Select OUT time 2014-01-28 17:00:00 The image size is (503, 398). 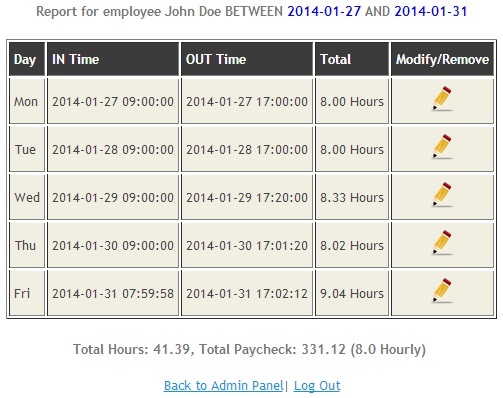(x=247, y=149)
